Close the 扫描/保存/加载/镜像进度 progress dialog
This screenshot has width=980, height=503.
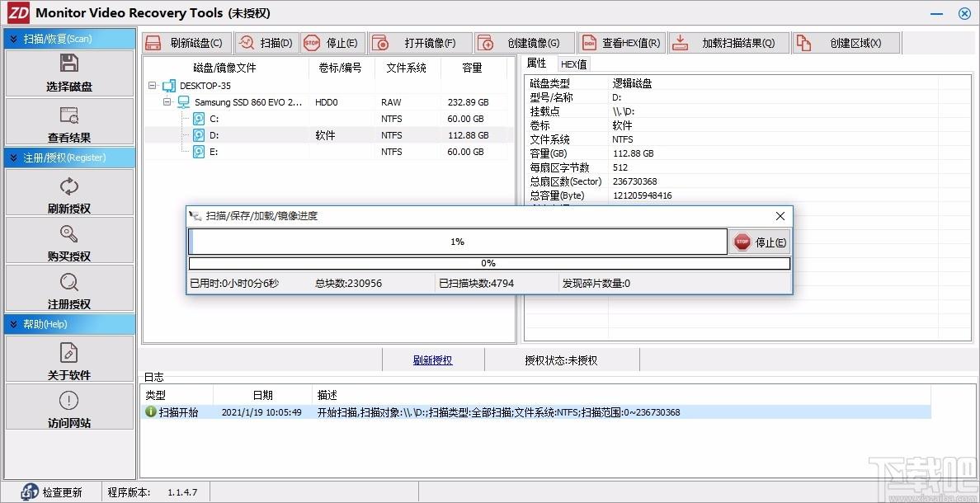(780, 216)
